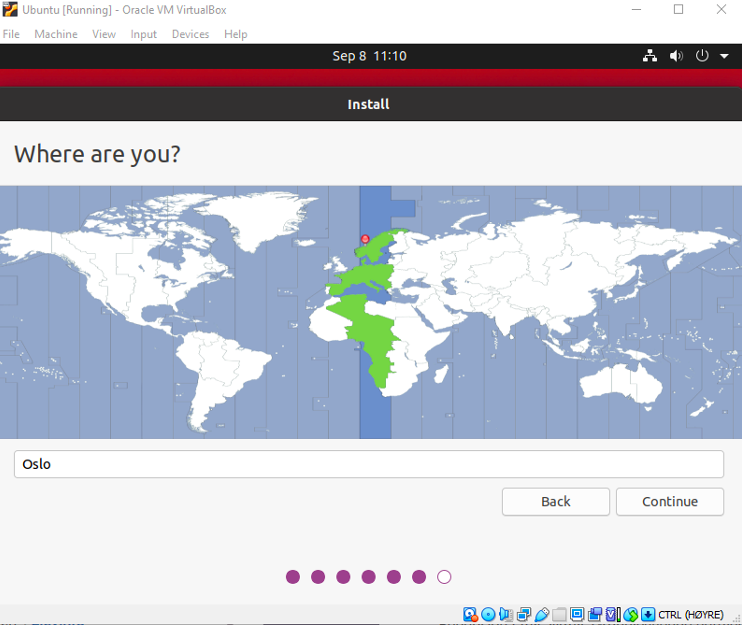742x627 pixels.
Task: Open the Machine menu
Action: click(x=56, y=34)
